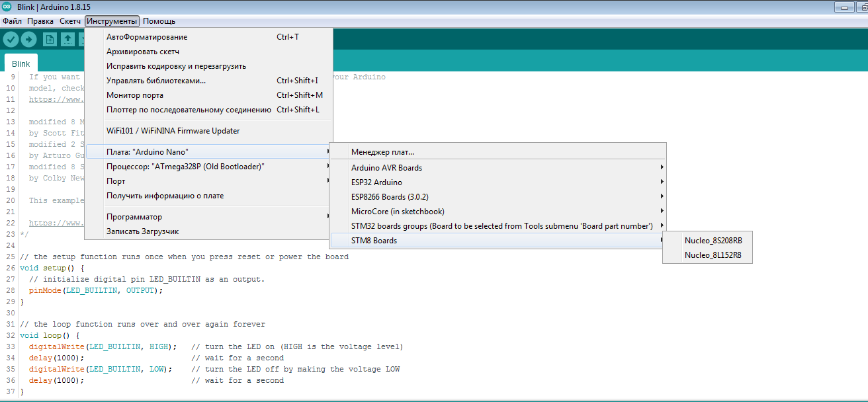Click the Open sketch toolbar icon
Image resolution: width=868 pixels, height=402 pixels.
(x=67, y=40)
